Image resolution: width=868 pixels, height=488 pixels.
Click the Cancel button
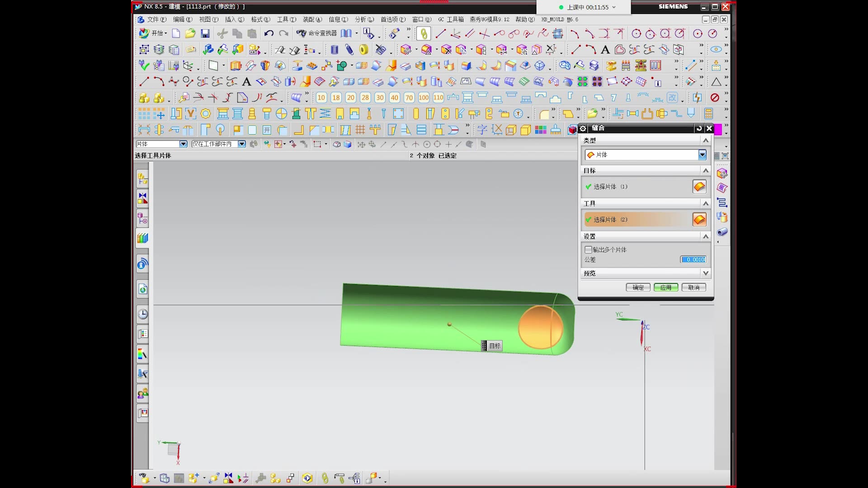(693, 287)
